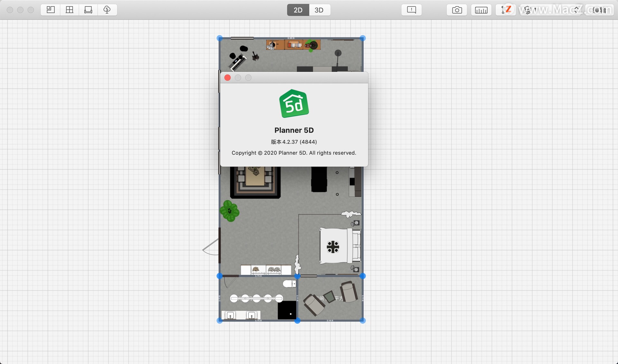The width and height of the screenshot is (618, 364).
Task: Switch to 2D view mode
Action: click(297, 10)
